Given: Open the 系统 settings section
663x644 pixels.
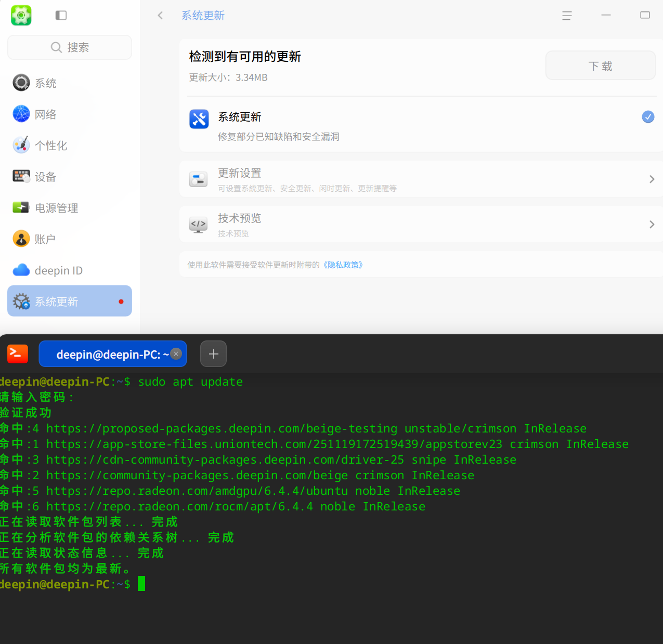Looking at the screenshot, I should tap(70, 83).
